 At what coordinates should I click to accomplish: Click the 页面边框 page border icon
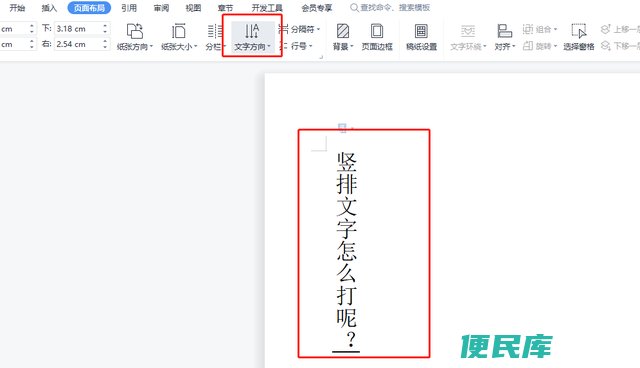click(377, 31)
